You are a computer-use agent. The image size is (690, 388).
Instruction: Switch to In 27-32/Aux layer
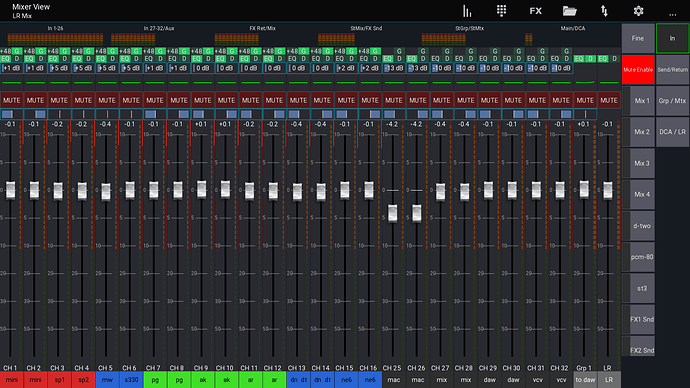[159, 36]
